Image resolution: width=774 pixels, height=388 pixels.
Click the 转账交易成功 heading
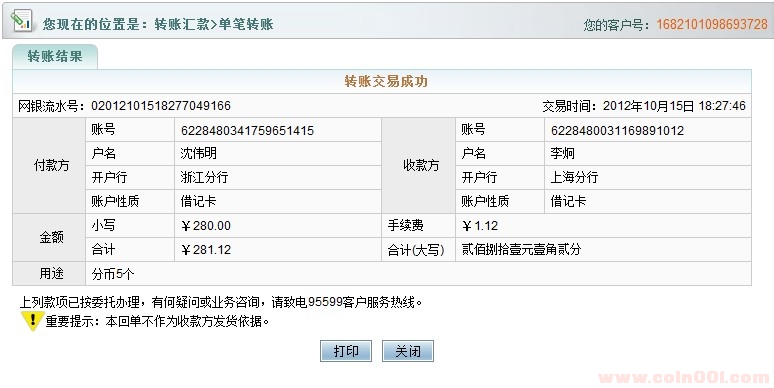[386, 81]
